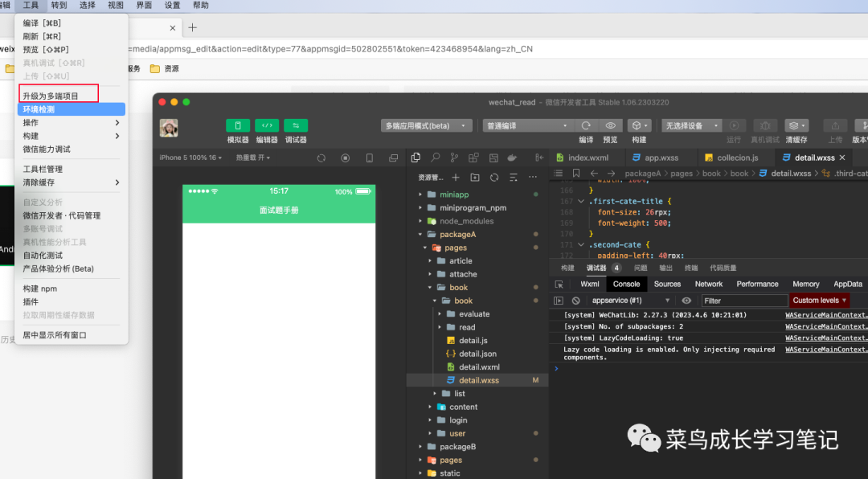This screenshot has height=479, width=868.
Task: Switch to the Wxml devtools tab
Action: pyautogui.click(x=590, y=284)
